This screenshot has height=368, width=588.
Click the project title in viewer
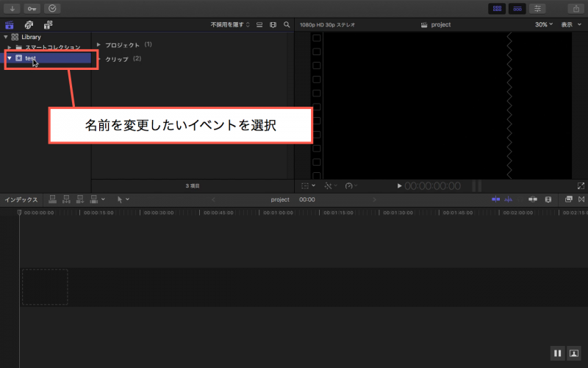coord(440,25)
